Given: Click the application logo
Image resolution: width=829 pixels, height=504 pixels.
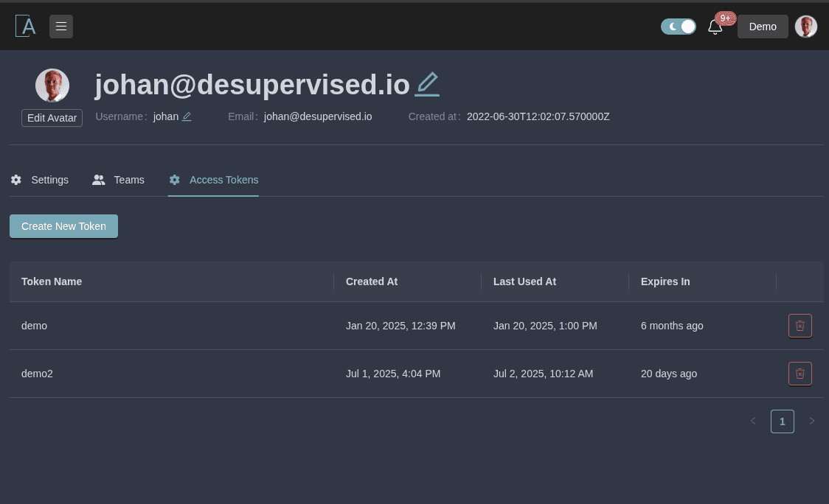Looking at the screenshot, I should pyautogui.click(x=25, y=26).
